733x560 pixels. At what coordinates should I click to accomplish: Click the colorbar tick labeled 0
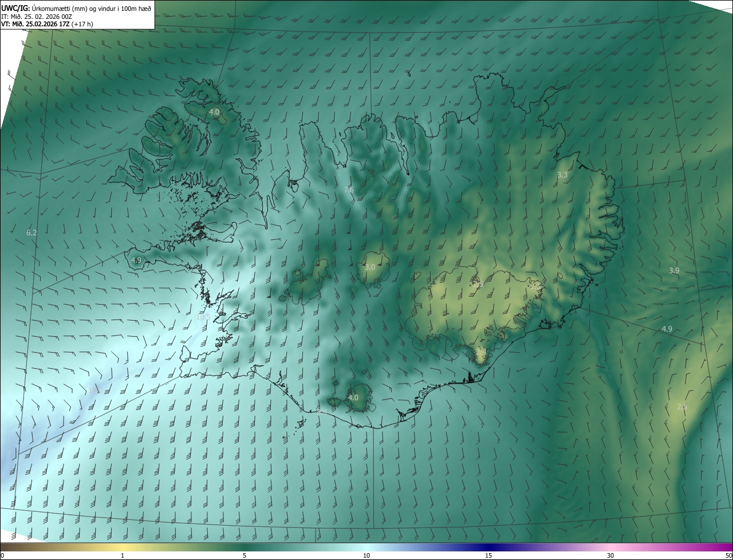click(2, 555)
